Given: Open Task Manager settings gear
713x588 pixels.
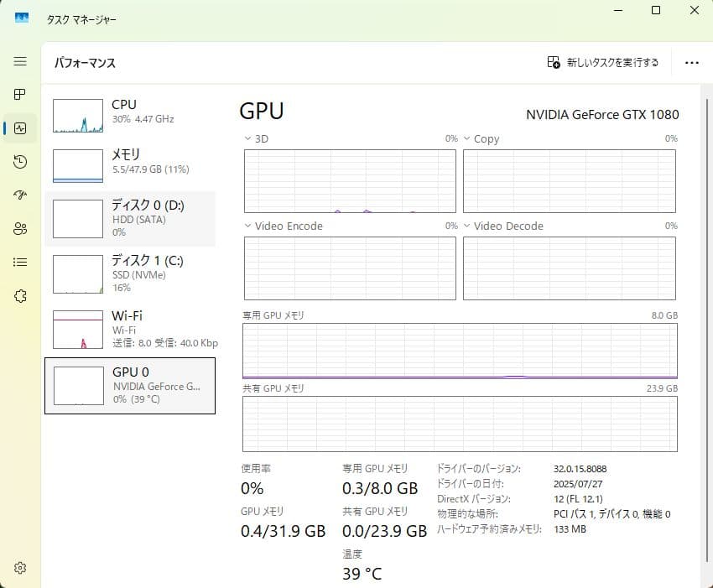Looking at the screenshot, I should (19, 567).
